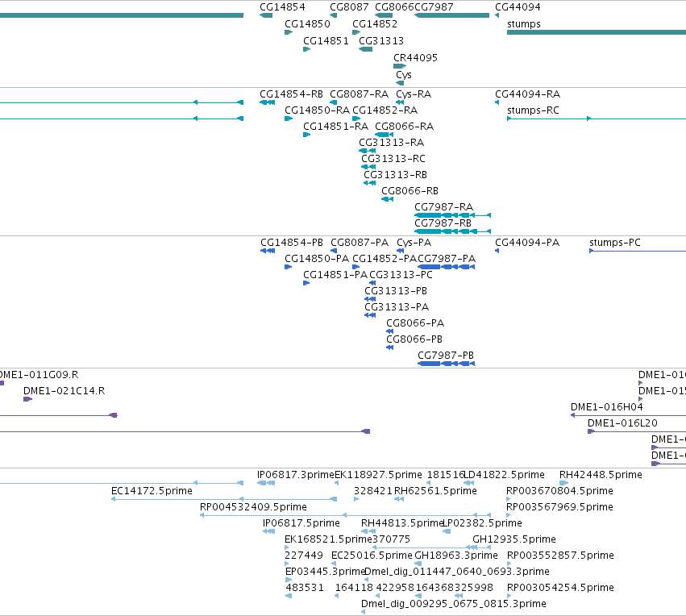The image size is (686, 616).
Task: Click EST EC14172.5prime
Action: tap(152, 491)
